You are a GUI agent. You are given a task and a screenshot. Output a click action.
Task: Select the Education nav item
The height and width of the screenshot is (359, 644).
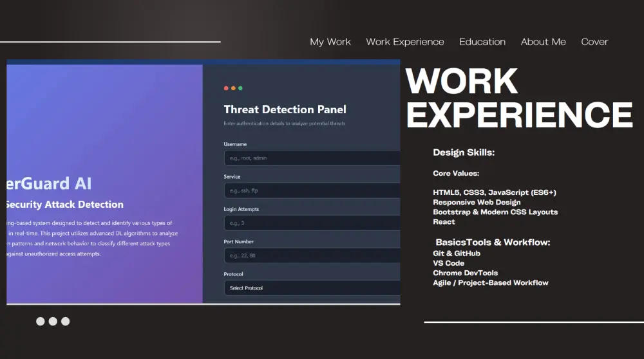[482, 42]
